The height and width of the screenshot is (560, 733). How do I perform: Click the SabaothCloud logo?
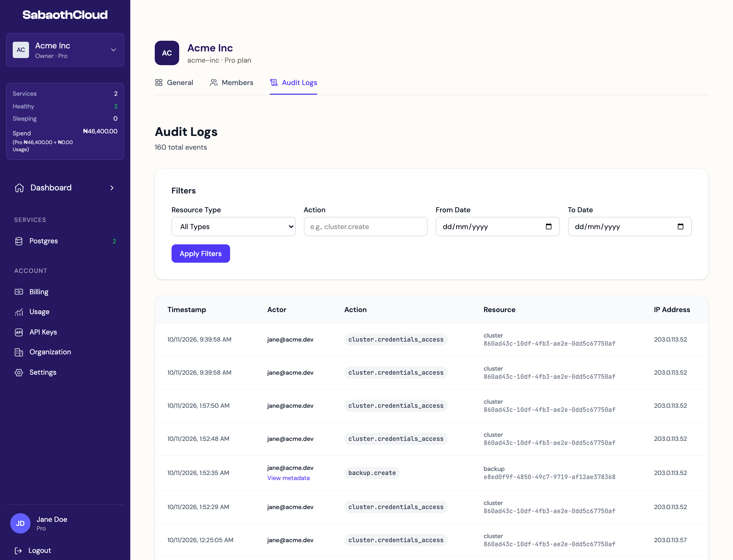point(65,15)
